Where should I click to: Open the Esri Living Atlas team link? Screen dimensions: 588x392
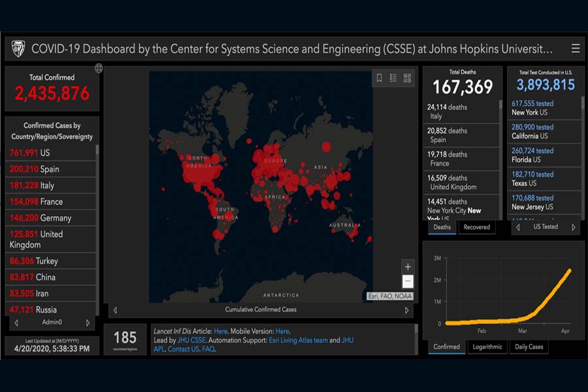(298, 340)
